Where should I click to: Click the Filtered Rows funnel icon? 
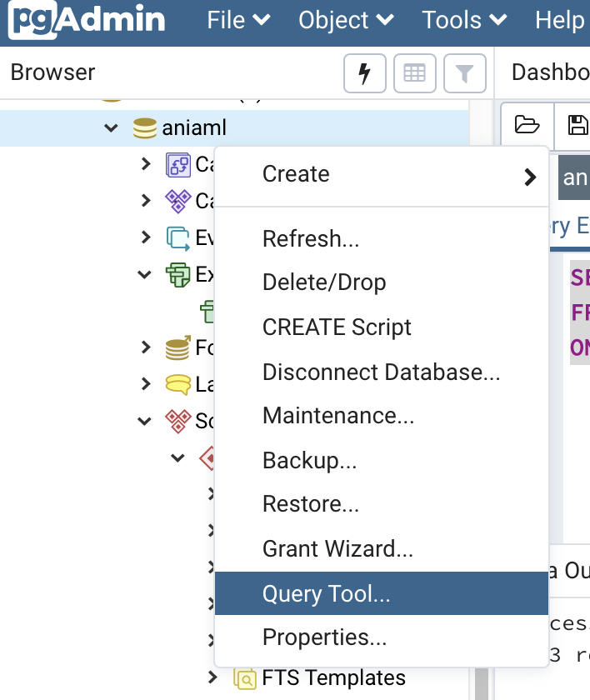pyautogui.click(x=464, y=74)
